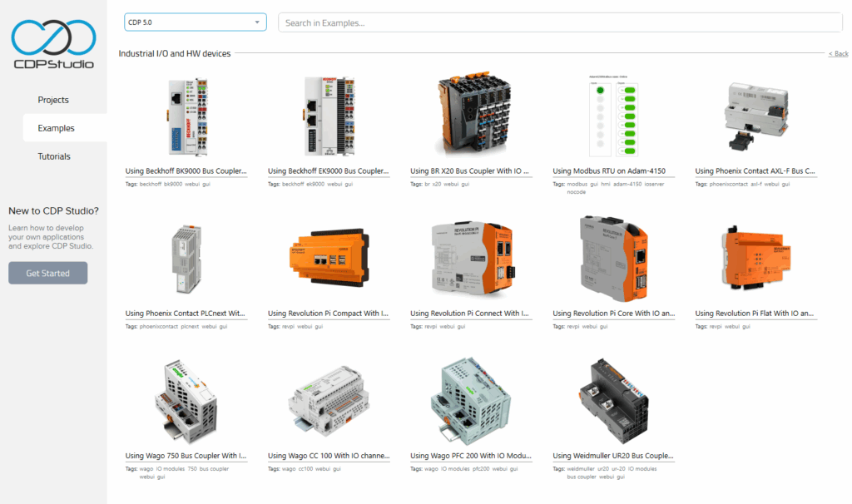This screenshot has width=852, height=504.
Task: Click the 'plcnext' tag
Action: point(190,326)
